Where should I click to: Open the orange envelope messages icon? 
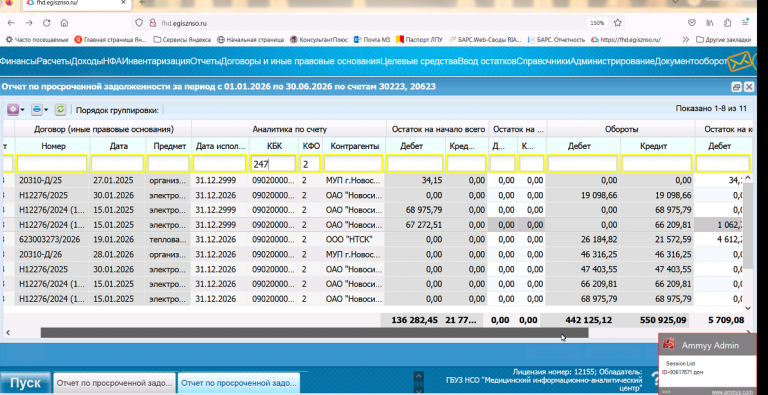coord(740,62)
